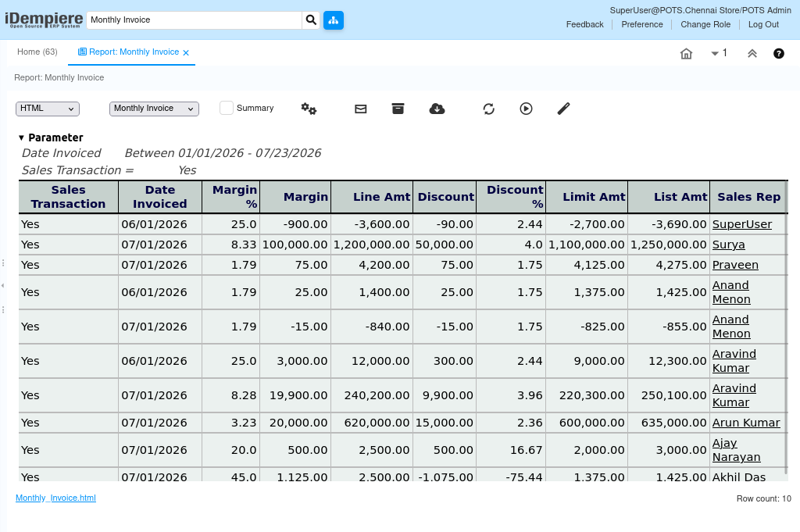
Task: Select the 1,200,000.00 Line Amt cell
Action: [x=372, y=245]
